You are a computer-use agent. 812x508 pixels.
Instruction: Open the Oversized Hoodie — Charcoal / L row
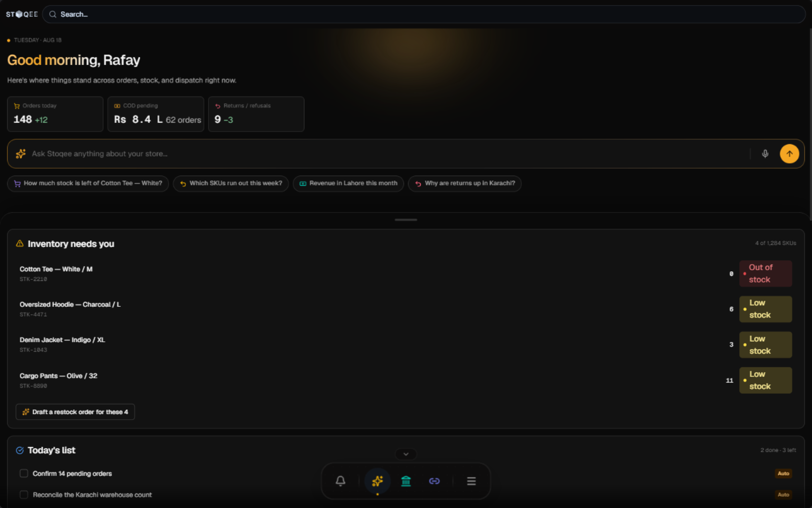point(405,309)
